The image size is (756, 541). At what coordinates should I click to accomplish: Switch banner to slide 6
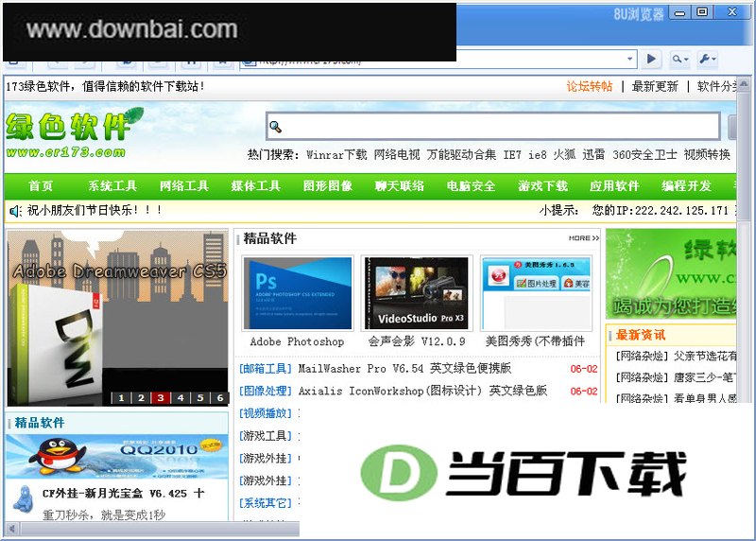point(220,397)
